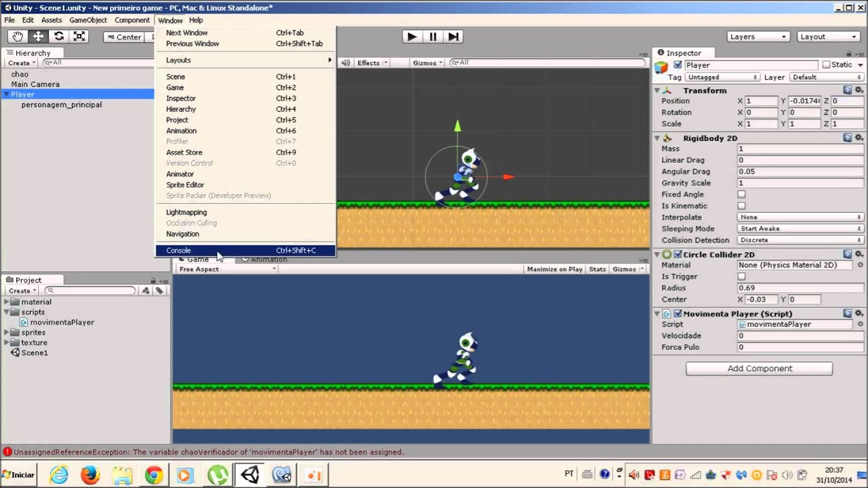Open Sprite Editor from Window menu
This screenshot has width=868, height=488.
point(245,185)
